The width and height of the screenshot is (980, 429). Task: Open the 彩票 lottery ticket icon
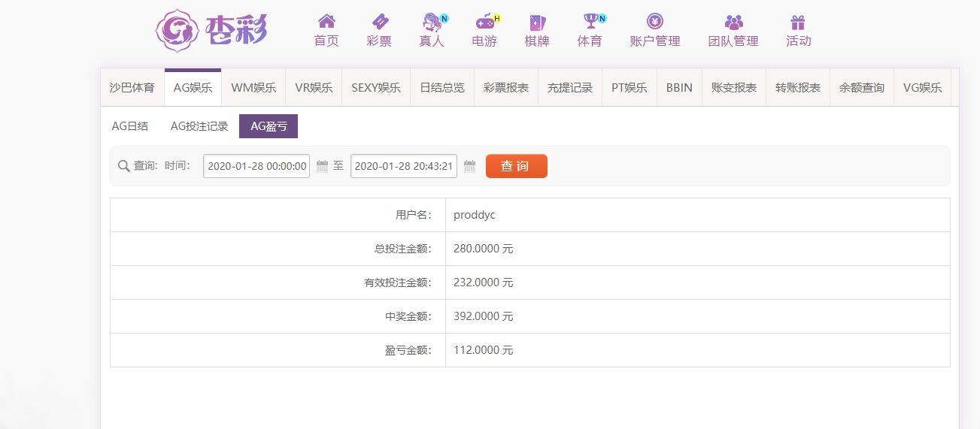point(379,22)
